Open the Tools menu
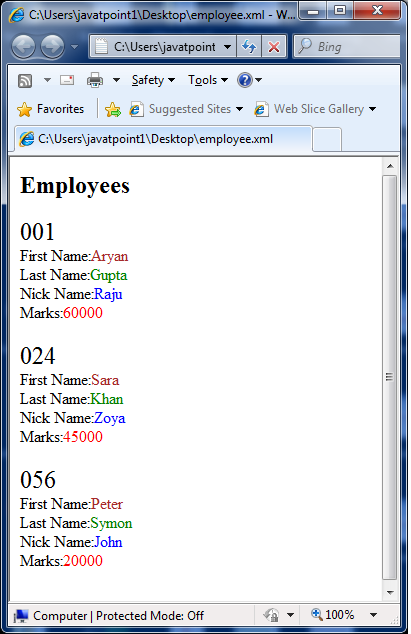The image size is (411, 634). click(208, 80)
